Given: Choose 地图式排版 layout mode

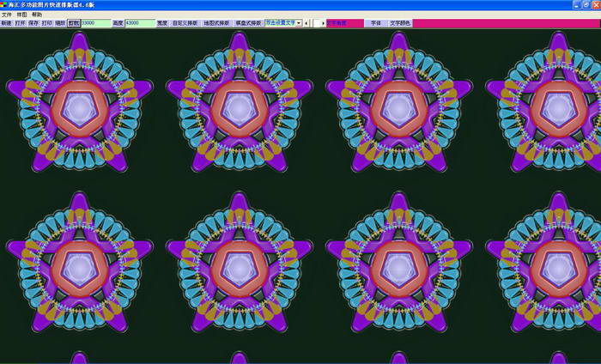Looking at the screenshot, I should [x=216, y=23].
